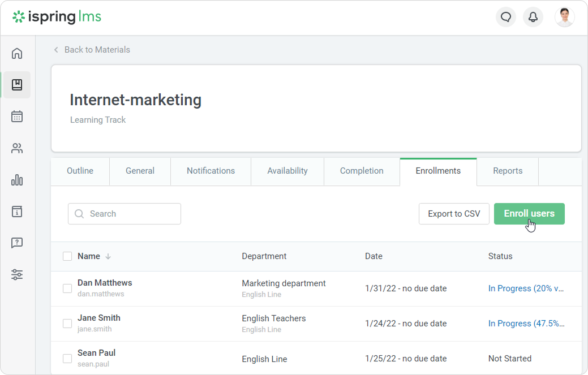The image size is (588, 375).
Task: Tick the select-all checkbox in header
Action: coord(67,256)
